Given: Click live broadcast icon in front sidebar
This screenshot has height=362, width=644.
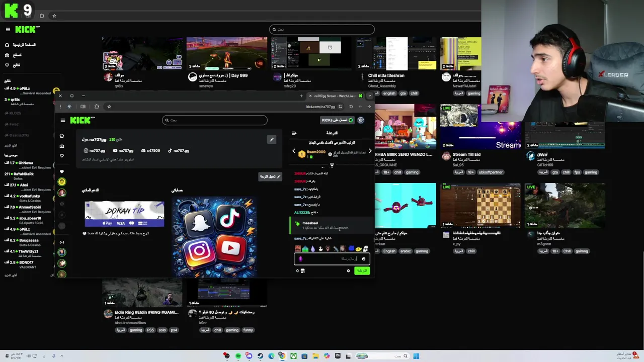Looking at the screenshot, I should point(62,242).
